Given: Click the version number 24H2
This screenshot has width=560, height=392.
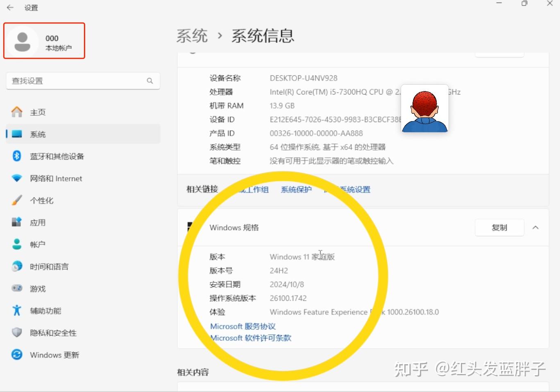Looking at the screenshot, I should 279,270.
